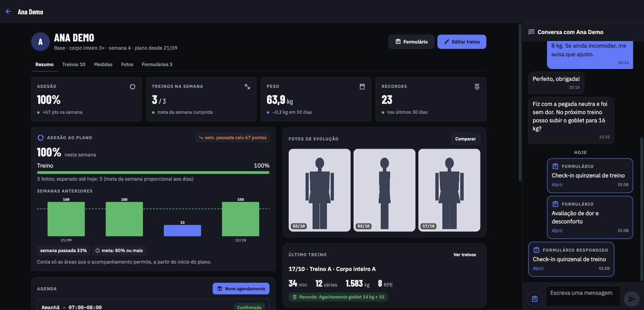Click the checked clipboard icon on Formulário respondido
The width and height of the screenshot is (644, 310).
coord(536,250)
